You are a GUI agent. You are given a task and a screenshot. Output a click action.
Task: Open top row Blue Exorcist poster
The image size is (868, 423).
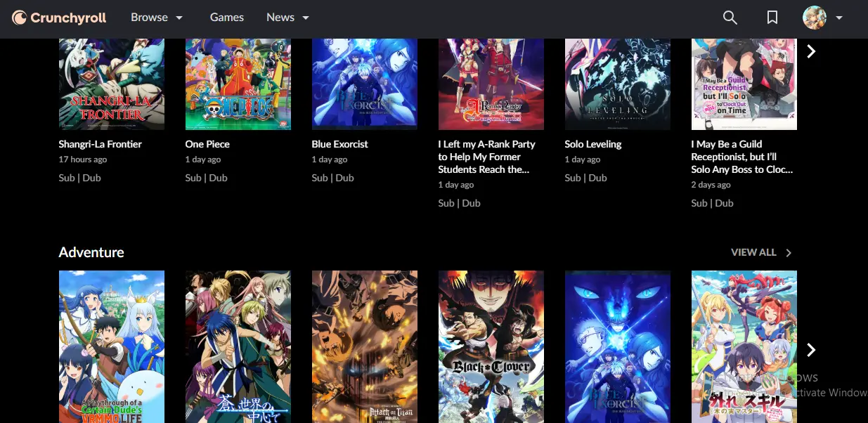click(365, 84)
